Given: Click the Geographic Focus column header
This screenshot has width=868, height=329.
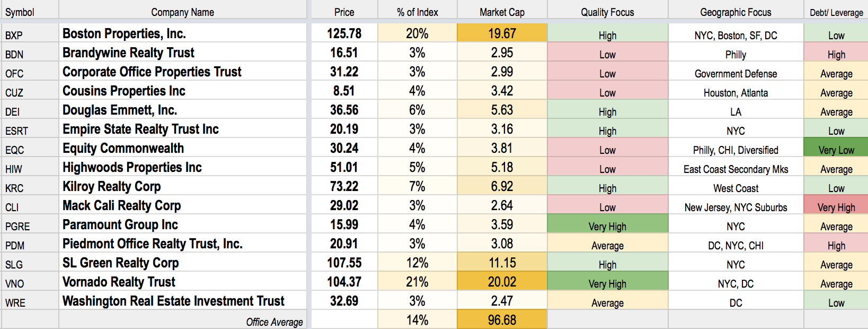Looking at the screenshot, I should 736,11.
